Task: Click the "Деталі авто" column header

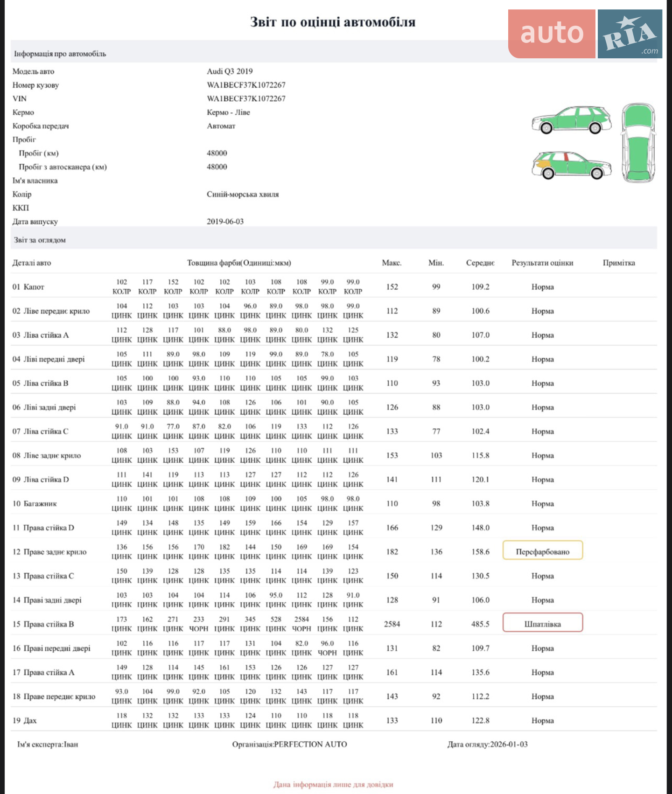Action: click(x=32, y=263)
